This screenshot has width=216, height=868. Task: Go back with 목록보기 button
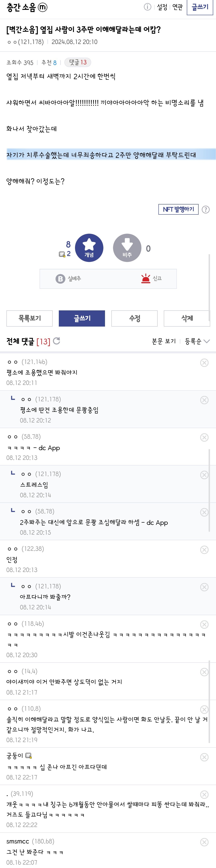pos(30,318)
